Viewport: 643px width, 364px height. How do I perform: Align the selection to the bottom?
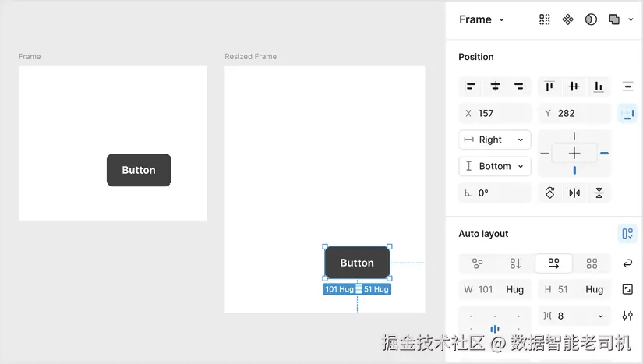pyautogui.click(x=599, y=86)
